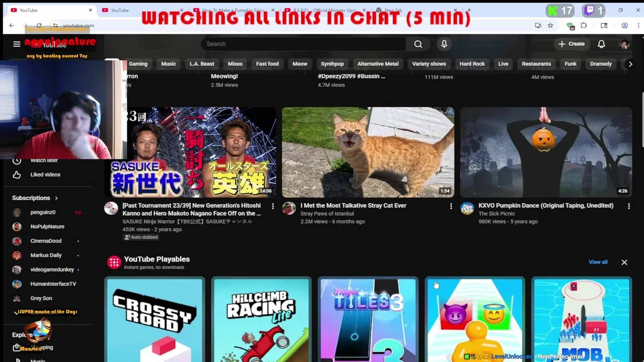Go back with browser back arrow
Image resolution: width=644 pixels, height=362 pixels.
[12, 26]
